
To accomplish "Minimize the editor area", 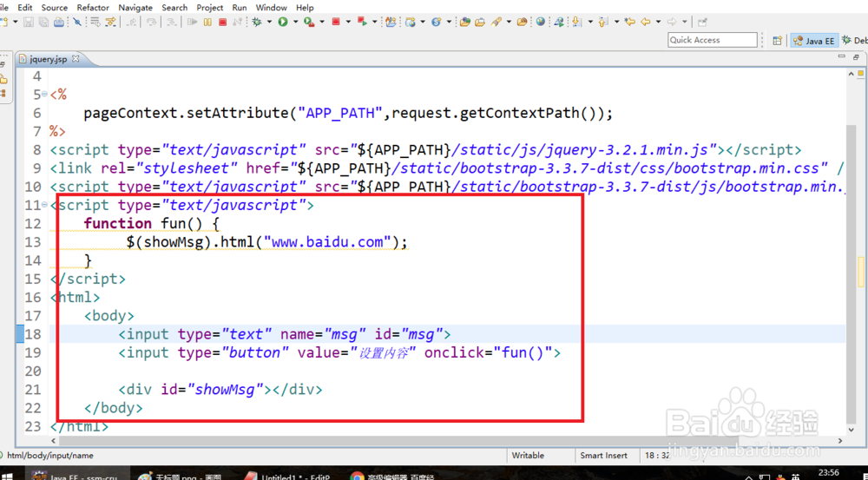I will click(x=841, y=56).
